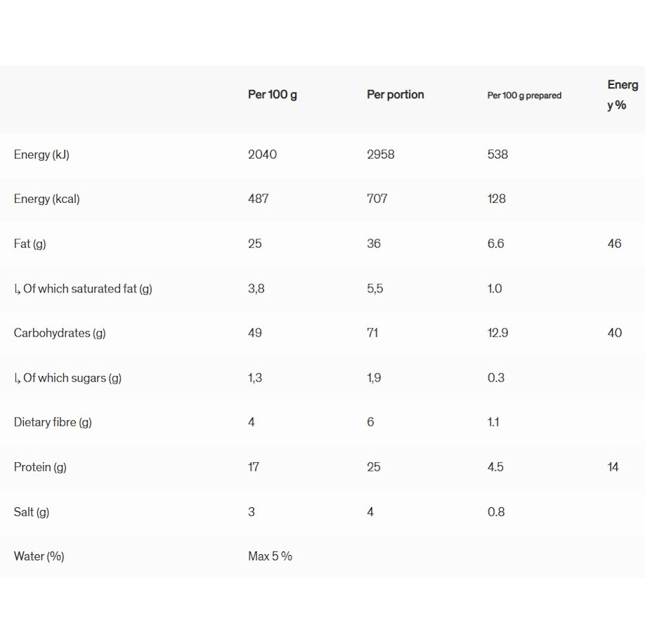Select the 'Per 100 g prepared' header

(524, 95)
